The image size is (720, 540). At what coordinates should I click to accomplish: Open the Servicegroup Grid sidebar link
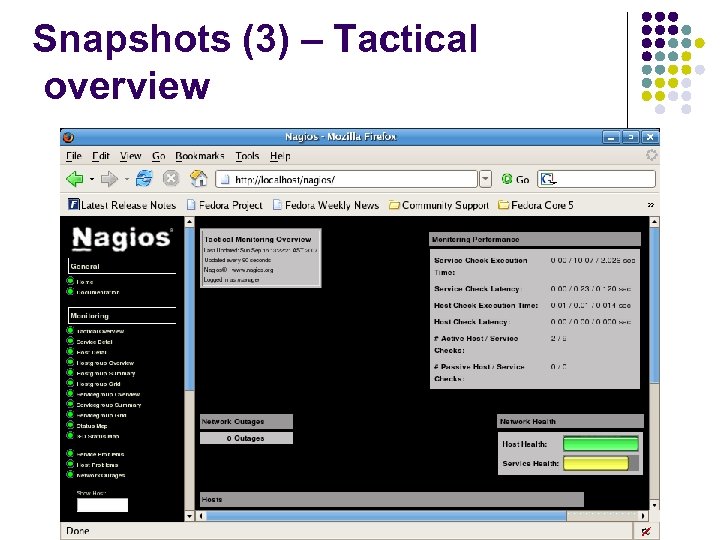coord(101,416)
